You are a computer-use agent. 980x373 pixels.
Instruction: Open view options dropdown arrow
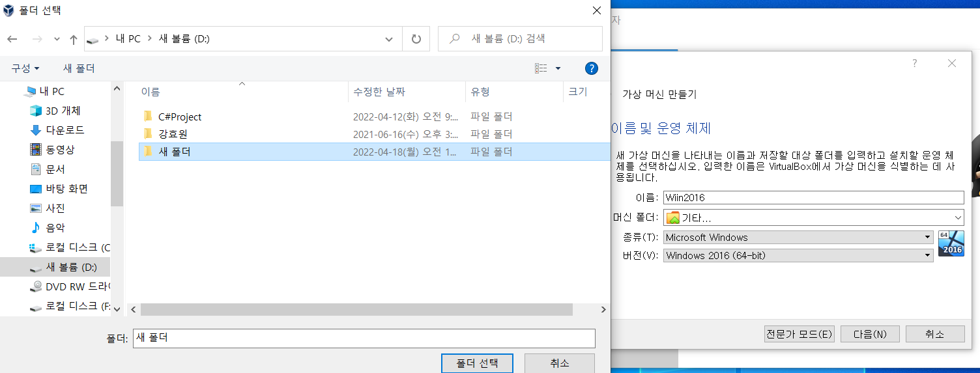tap(558, 68)
